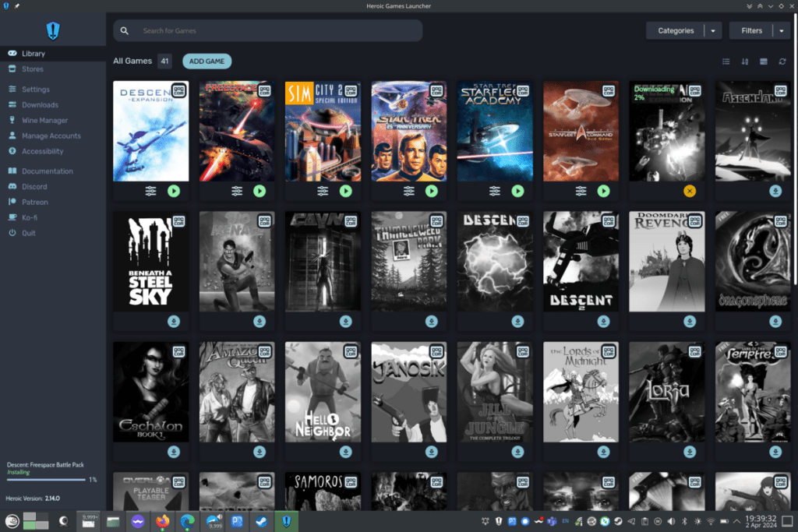
Task: Click the Freespace install progress bar
Action: 46,479
